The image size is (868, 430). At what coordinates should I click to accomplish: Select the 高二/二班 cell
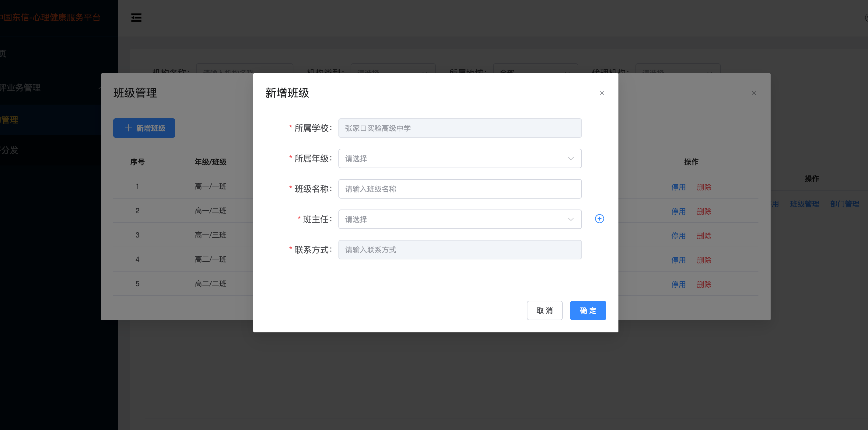(211, 283)
